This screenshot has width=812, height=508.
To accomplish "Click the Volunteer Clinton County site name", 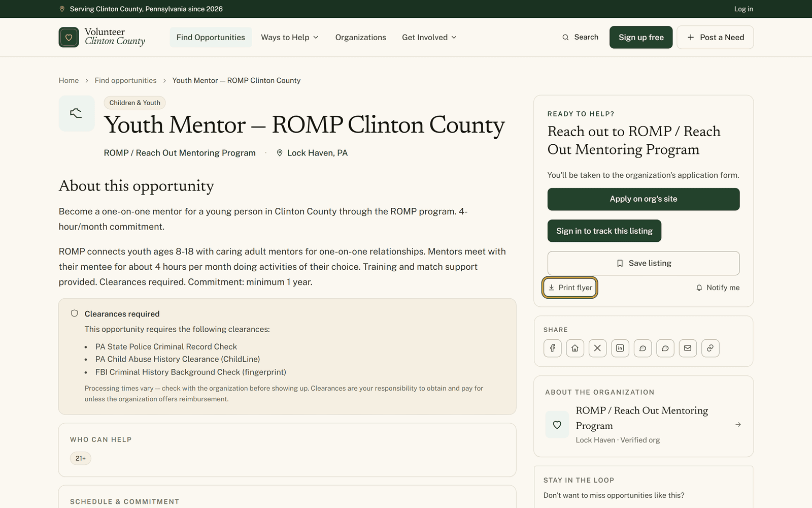I will 115,37.
